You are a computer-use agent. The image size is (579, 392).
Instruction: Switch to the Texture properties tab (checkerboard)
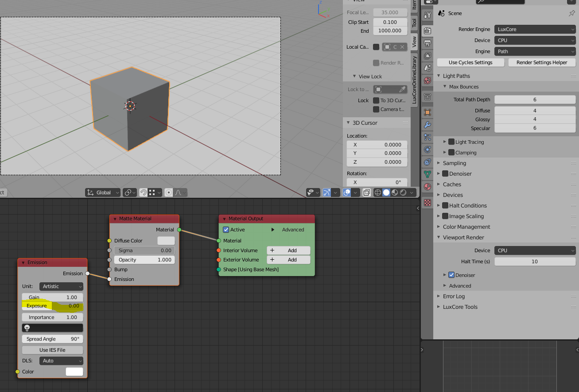427,202
